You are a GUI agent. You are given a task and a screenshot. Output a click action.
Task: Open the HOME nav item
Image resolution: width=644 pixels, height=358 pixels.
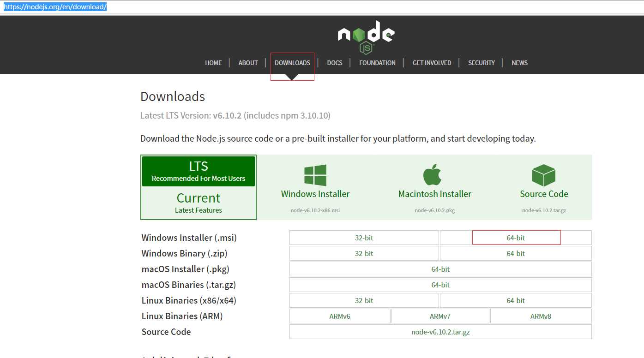pos(213,63)
